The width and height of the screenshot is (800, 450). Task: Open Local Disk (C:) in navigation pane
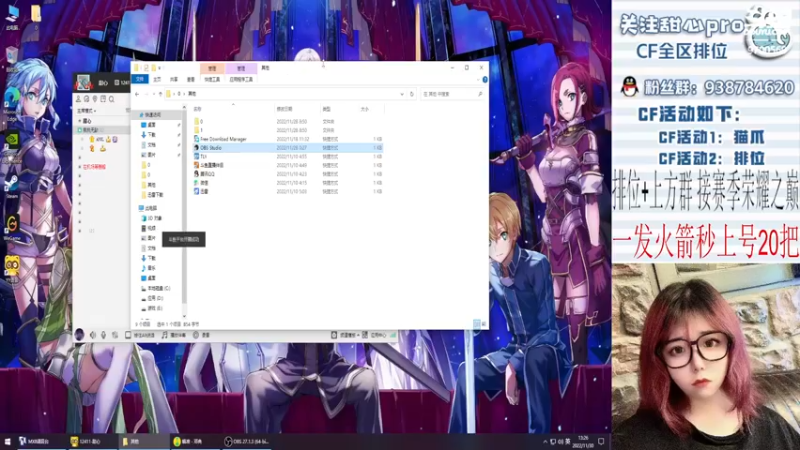[x=155, y=288]
